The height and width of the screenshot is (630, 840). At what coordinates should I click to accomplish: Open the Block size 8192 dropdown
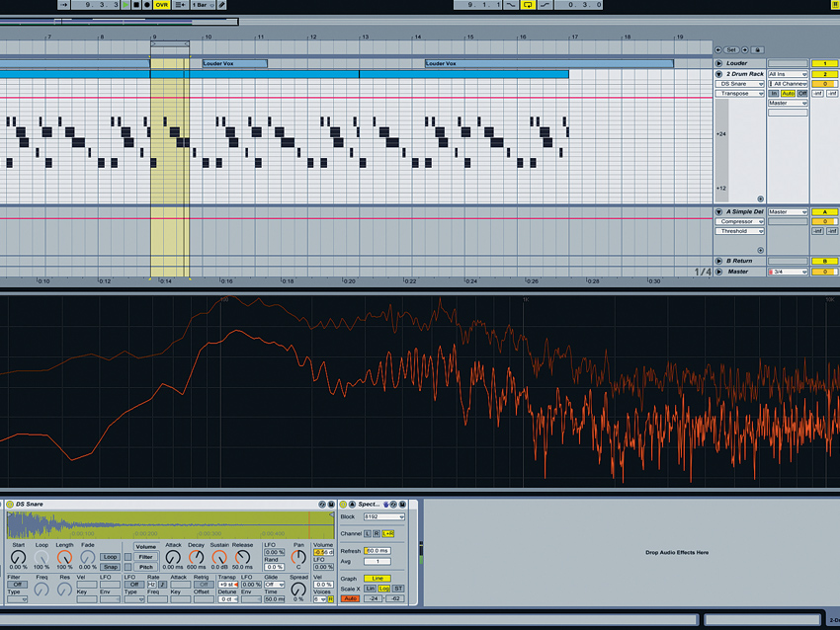[x=384, y=517]
